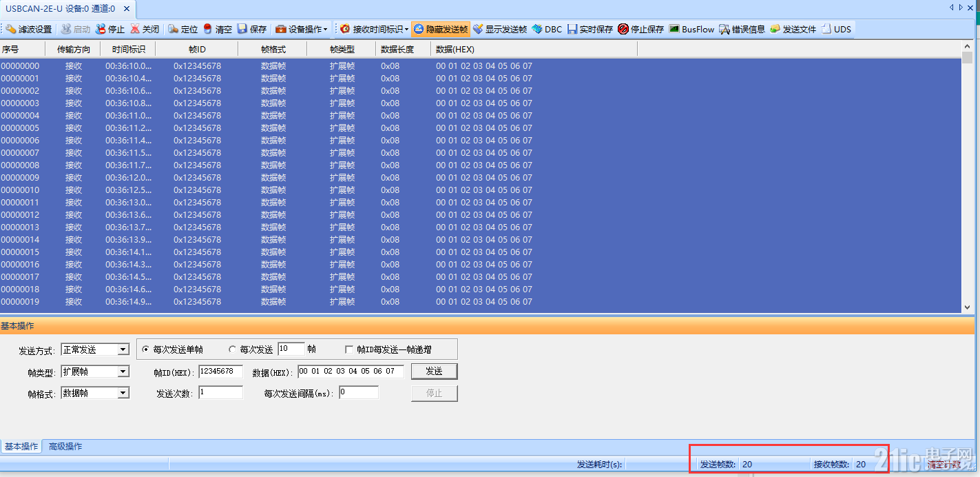Toggle the 隐藏发送帧 hide sent frames button
The image size is (980, 477).
click(441, 30)
